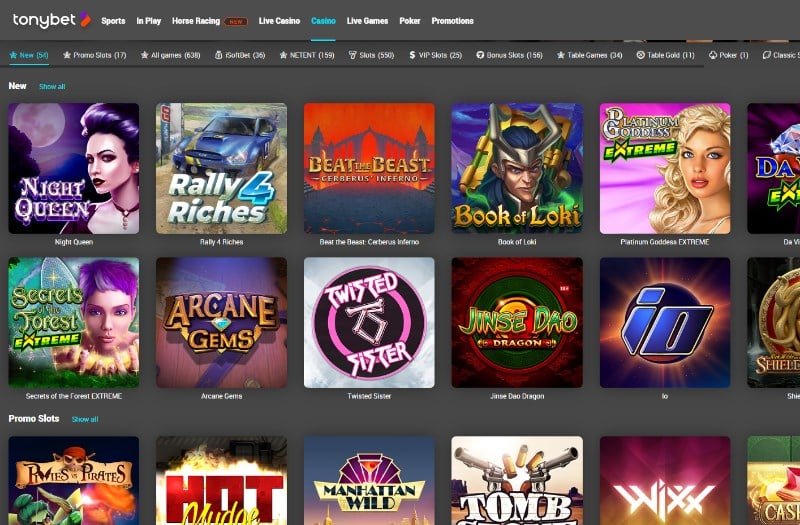Image resolution: width=800 pixels, height=525 pixels.
Task: Select the Table Gold (11) tab
Action: pos(666,55)
